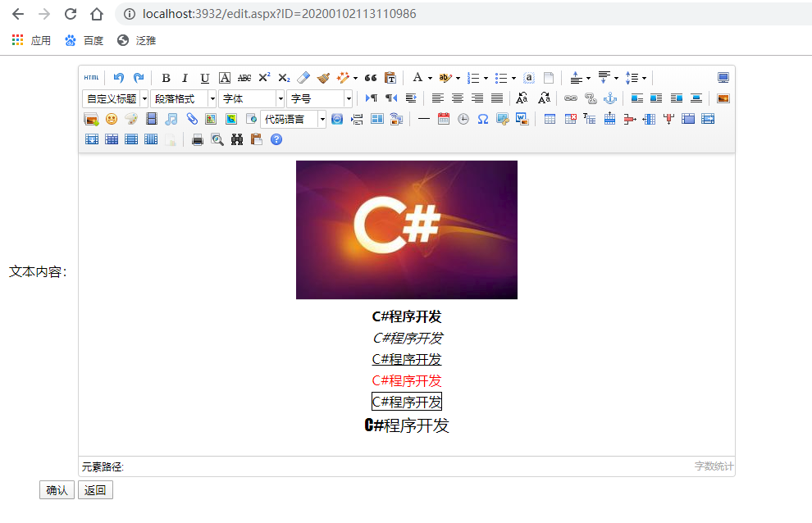Open auto typeset options arrow

[x=356, y=78]
